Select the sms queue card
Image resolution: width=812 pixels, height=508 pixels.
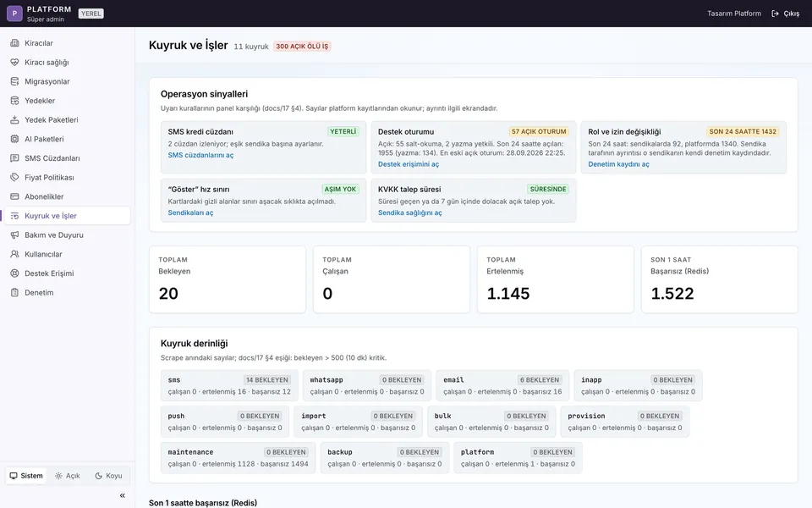coord(229,386)
